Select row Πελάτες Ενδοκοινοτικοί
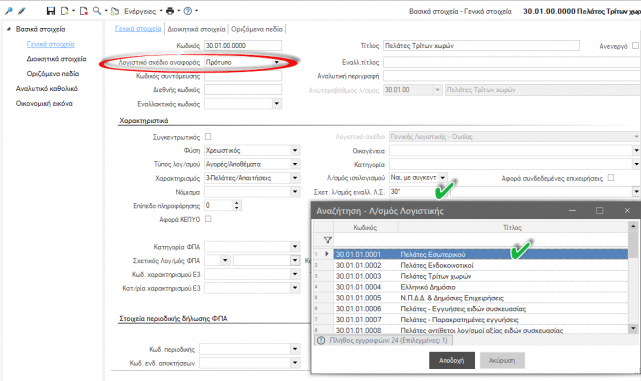641x381 pixels. pyautogui.click(x=480, y=265)
